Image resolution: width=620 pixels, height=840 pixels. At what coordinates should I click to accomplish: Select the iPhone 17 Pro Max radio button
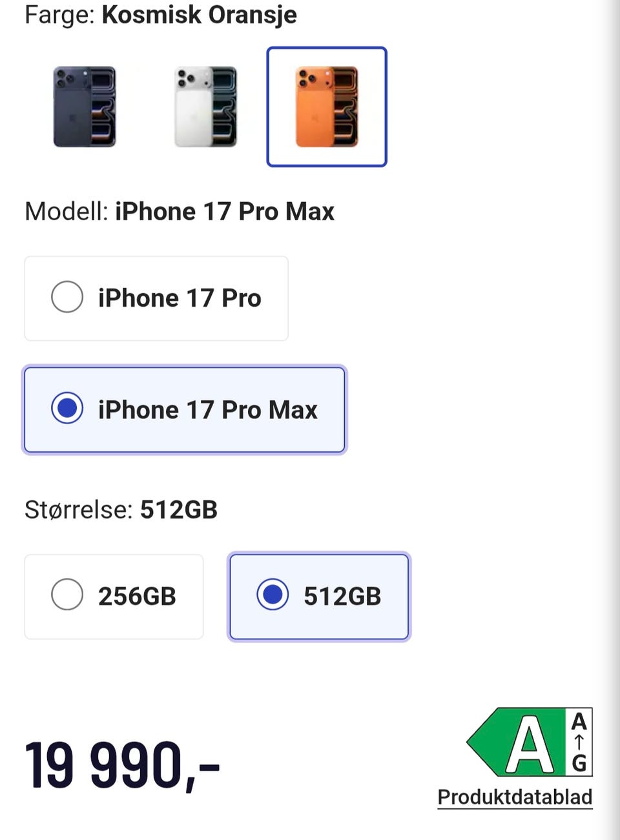(67, 408)
